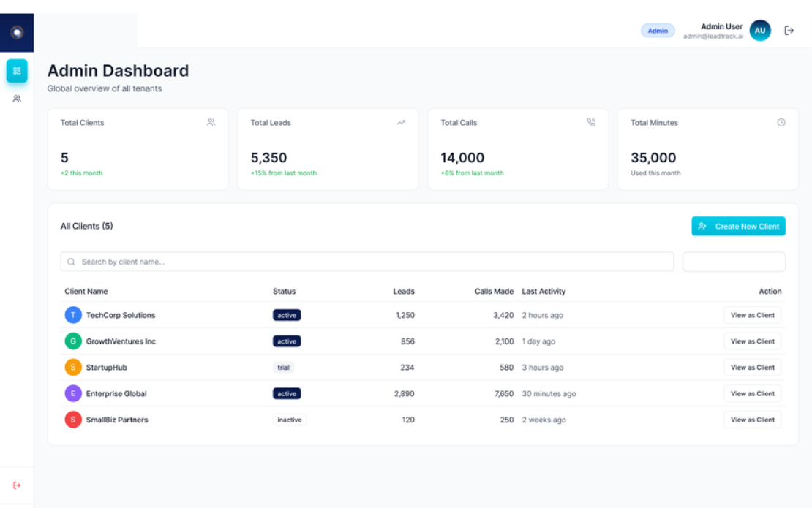
Task: Click the AU user avatar
Action: 760,31
